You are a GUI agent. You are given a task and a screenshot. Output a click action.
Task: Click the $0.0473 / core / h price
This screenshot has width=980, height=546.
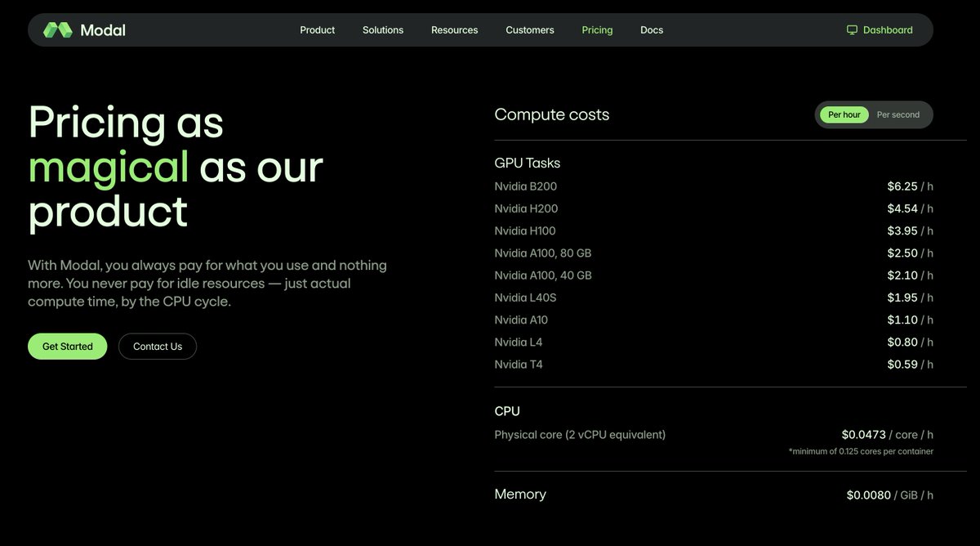pyautogui.click(x=888, y=435)
